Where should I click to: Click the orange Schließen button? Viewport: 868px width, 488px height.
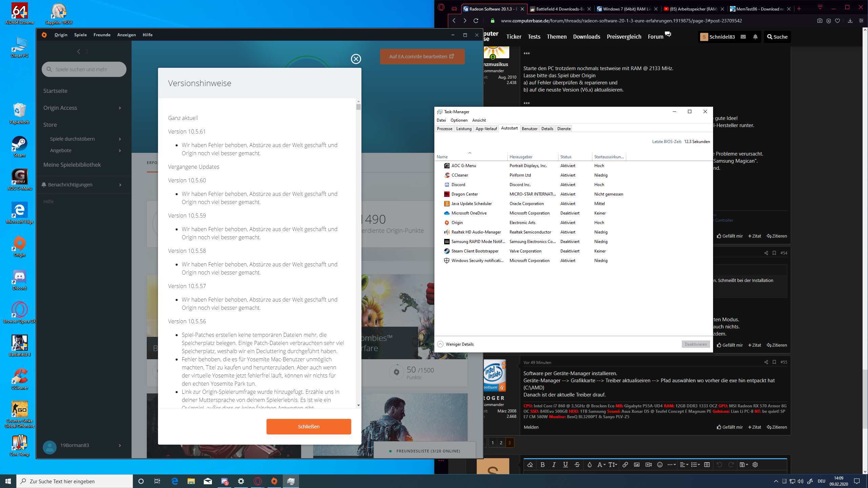click(x=309, y=427)
